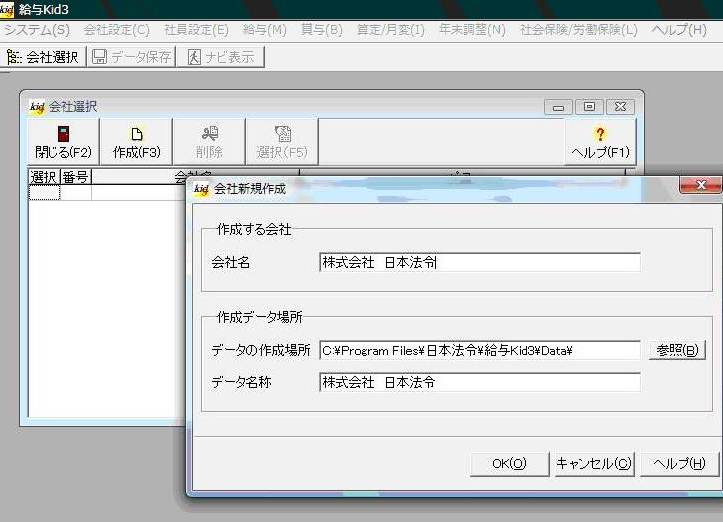Click 選択(F5) icon in 会社選択 window
This screenshot has width=723, height=522.
point(282,142)
